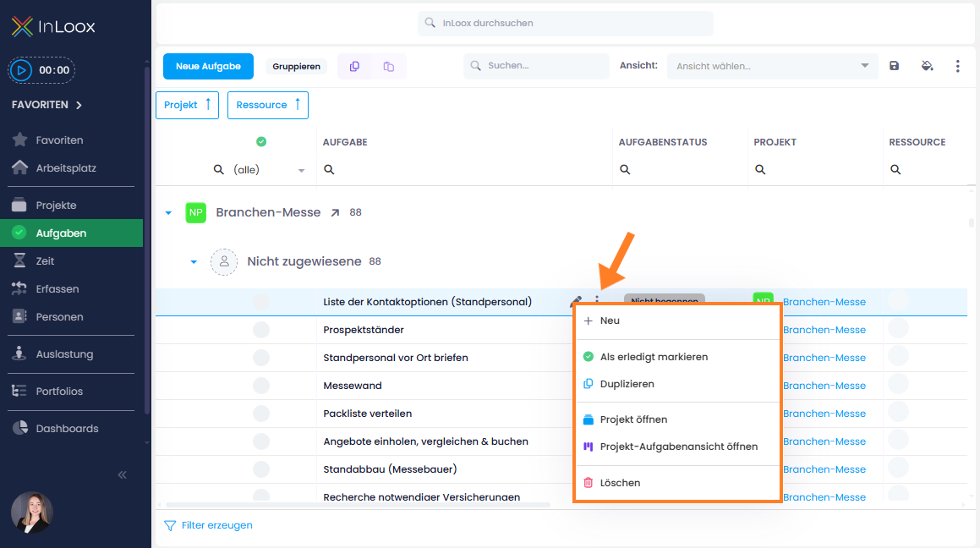Select Aufgaben in sidebar
This screenshot has height=548, width=980.
pos(71,233)
